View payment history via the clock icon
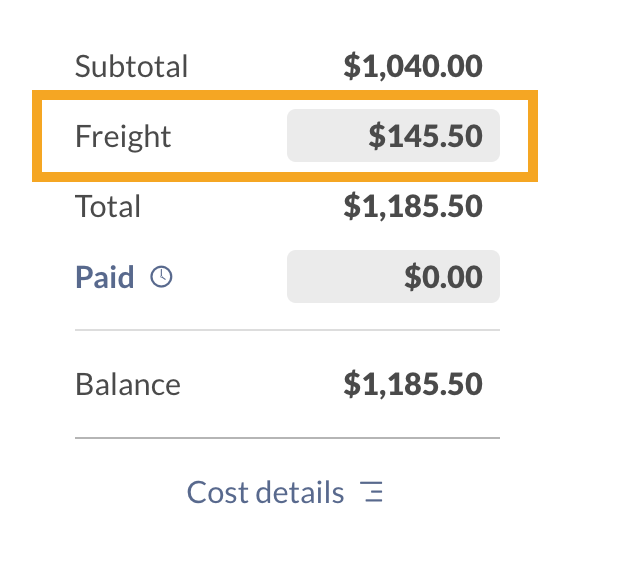This screenshot has height=562, width=628. pyautogui.click(x=161, y=277)
